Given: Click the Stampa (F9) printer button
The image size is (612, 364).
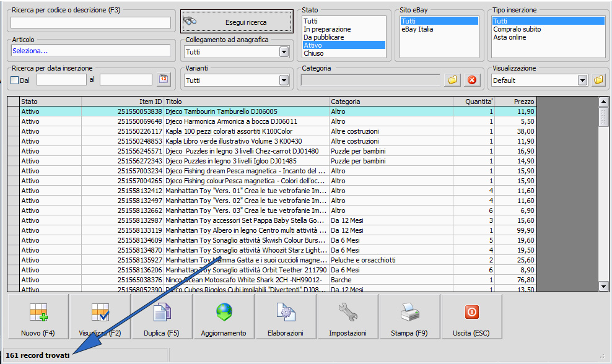Looking at the screenshot, I should pos(409,316).
